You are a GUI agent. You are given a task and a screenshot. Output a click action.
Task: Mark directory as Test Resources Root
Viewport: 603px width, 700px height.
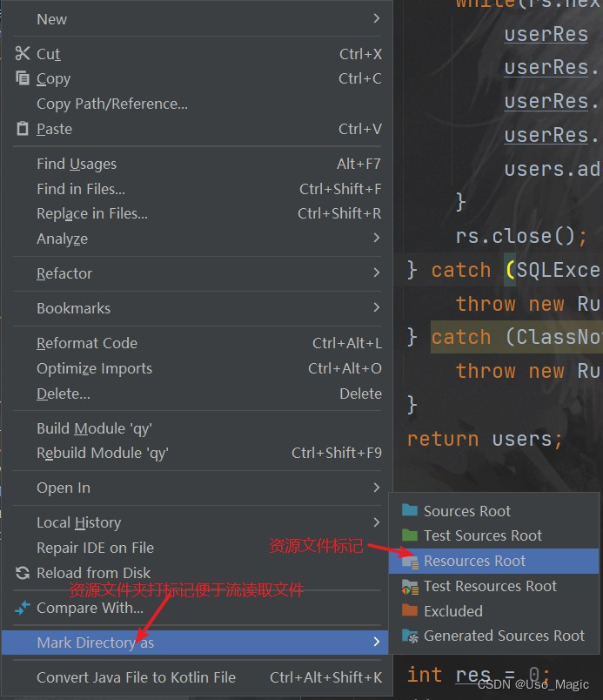click(493, 586)
